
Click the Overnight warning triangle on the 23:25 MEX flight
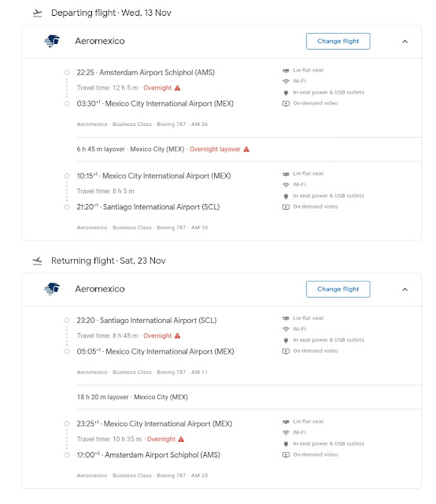pyautogui.click(x=181, y=439)
